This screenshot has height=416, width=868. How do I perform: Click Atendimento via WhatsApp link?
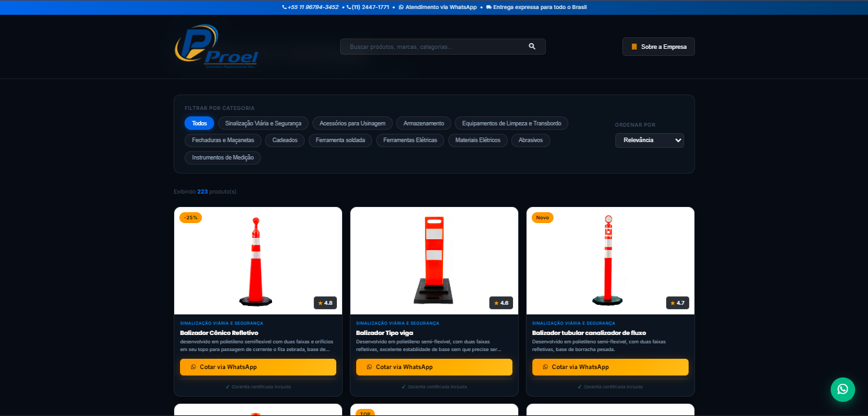point(441,7)
